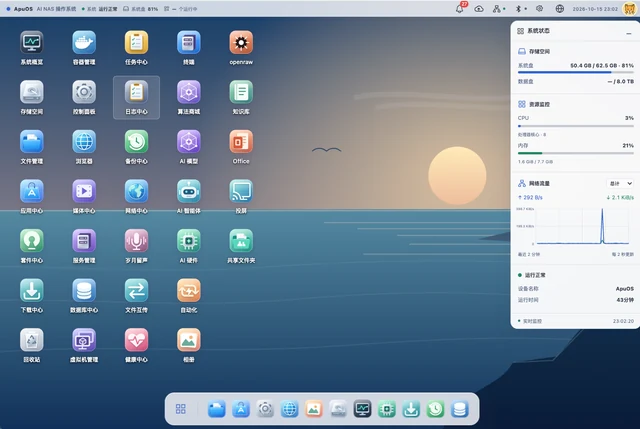Click the photo album icon in the dock

314,409
